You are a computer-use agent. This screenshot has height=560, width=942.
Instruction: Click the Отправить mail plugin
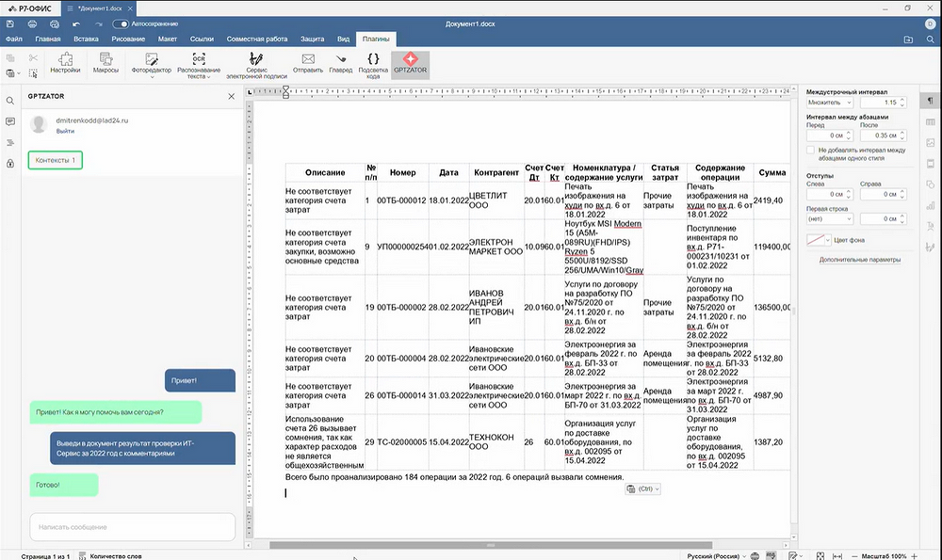(x=308, y=64)
